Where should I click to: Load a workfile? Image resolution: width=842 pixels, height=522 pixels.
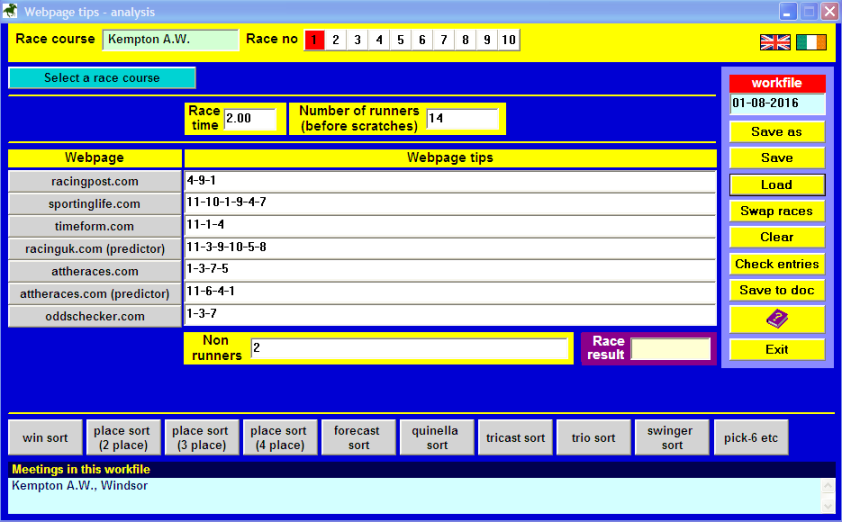776,185
